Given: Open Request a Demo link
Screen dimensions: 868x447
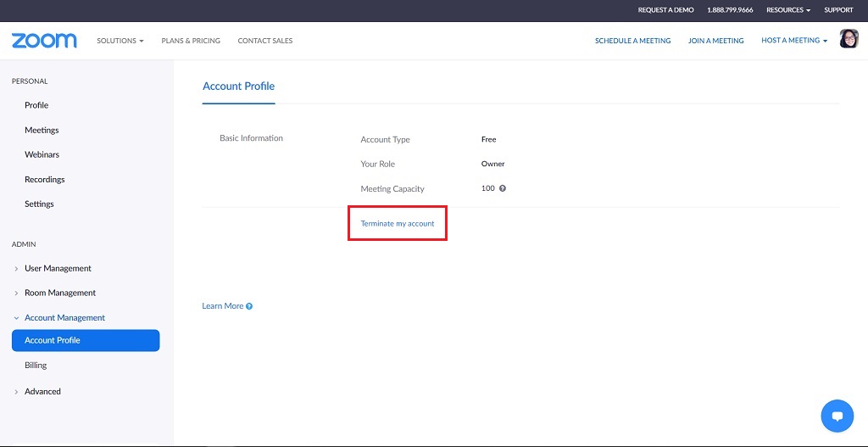Looking at the screenshot, I should pyautogui.click(x=665, y=10).
